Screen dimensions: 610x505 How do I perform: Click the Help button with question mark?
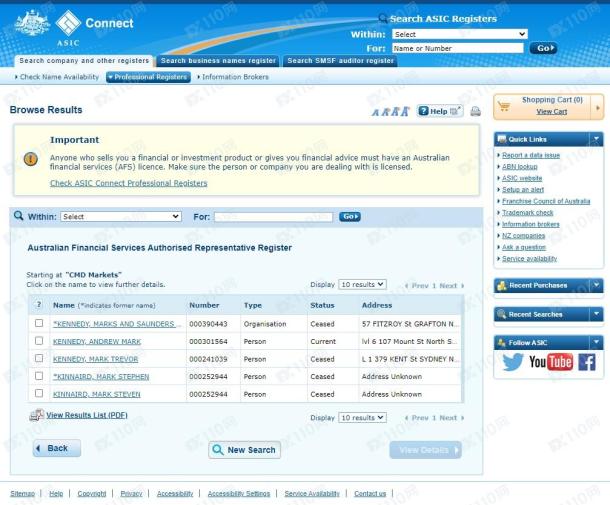tap(440, 111)
